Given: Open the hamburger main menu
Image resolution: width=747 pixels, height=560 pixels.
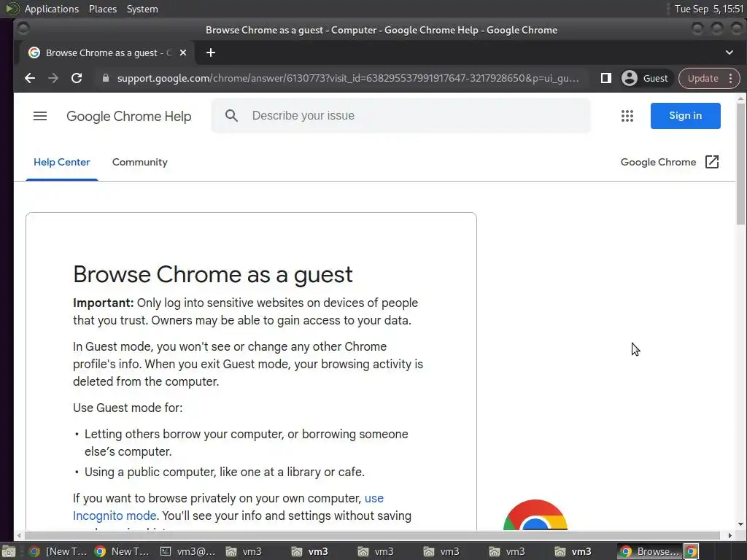Looking at the screenshot, I should (40, 116).
